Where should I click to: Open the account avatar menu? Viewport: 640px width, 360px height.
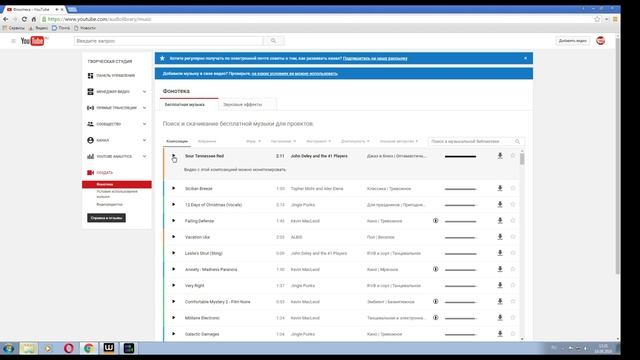click(600, 41)
